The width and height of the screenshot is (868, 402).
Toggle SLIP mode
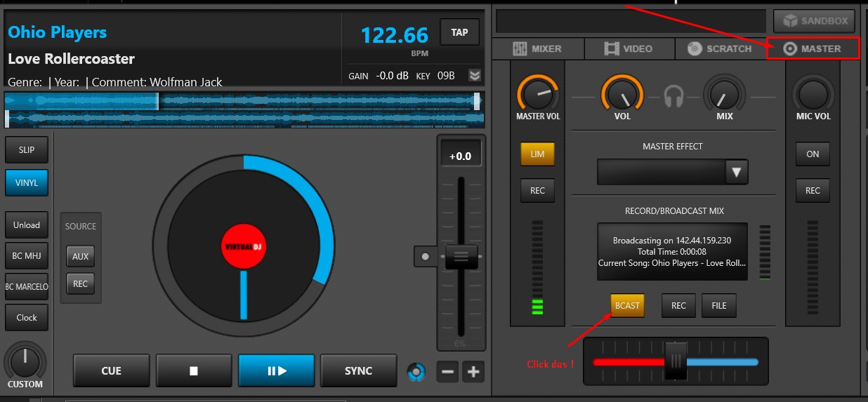tap(27, 150)
